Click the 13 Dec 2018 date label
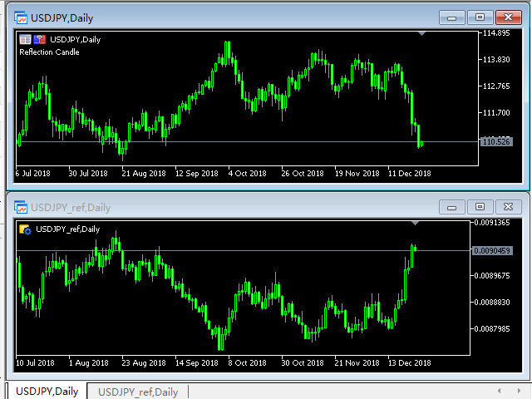Image resolution: width=532 pixels, height=399 pixels. [x=410, y=363]
